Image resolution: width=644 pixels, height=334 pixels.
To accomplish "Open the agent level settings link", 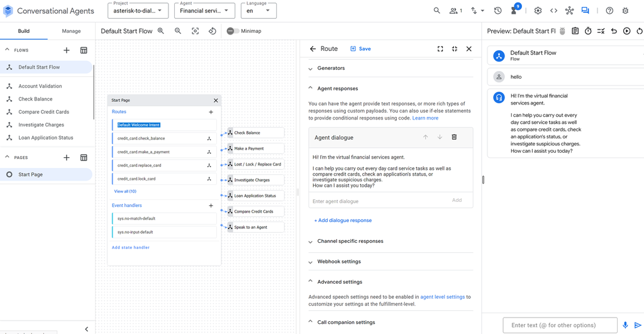I will 442,297.
